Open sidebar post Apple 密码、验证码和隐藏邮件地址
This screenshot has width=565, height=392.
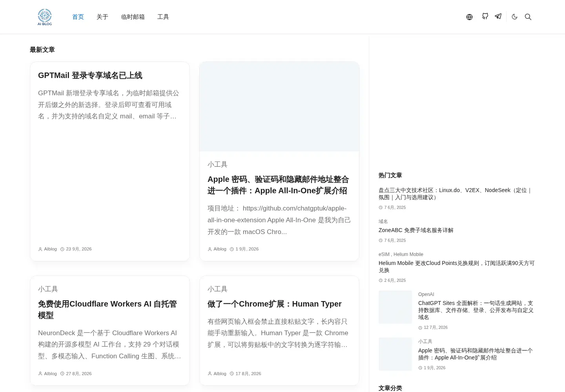point(476,354)
